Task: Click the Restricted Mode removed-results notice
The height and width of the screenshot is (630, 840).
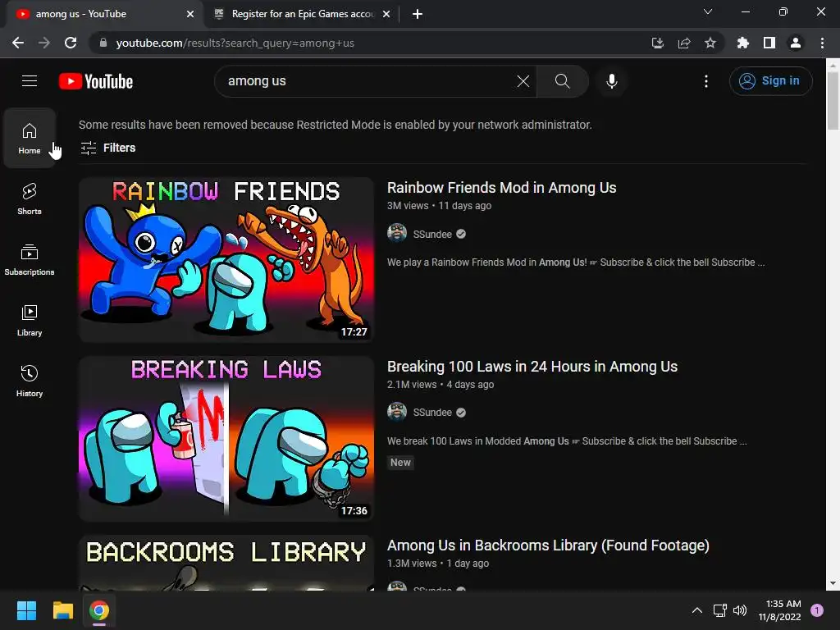Action: 336,125
